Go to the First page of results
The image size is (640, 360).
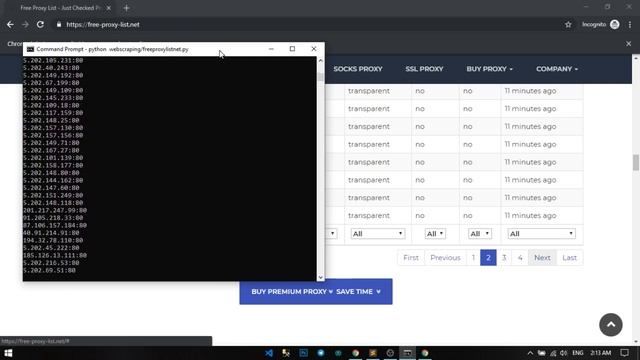(411, 258)
